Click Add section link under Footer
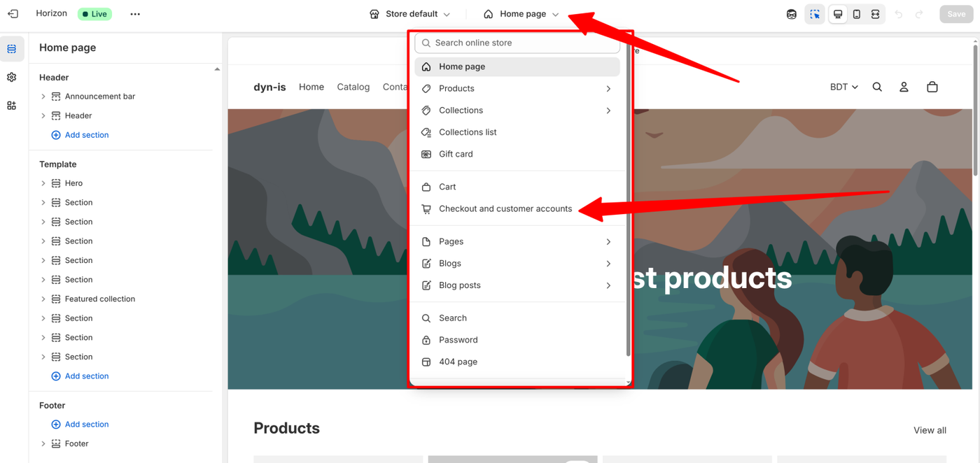Viewport: 980px width, 463px height. pos(86,425)
